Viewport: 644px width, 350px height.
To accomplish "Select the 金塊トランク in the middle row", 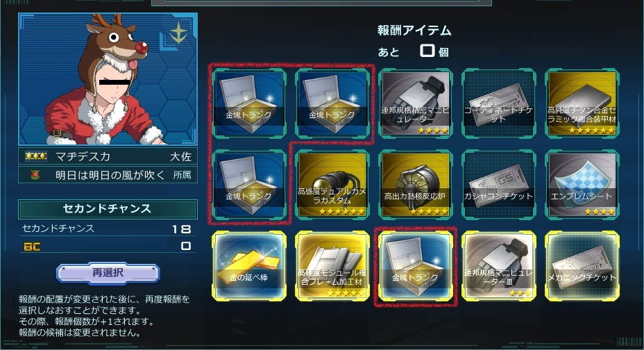I will (249, 185).
